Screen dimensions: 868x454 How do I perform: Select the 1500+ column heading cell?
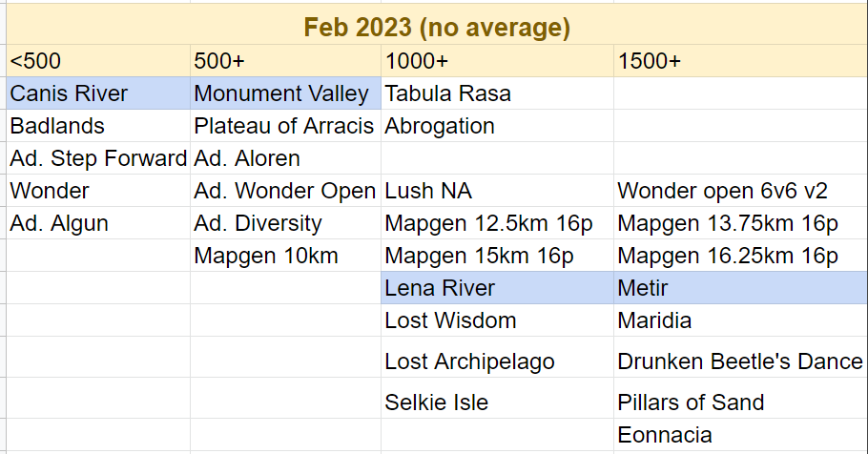741,61
